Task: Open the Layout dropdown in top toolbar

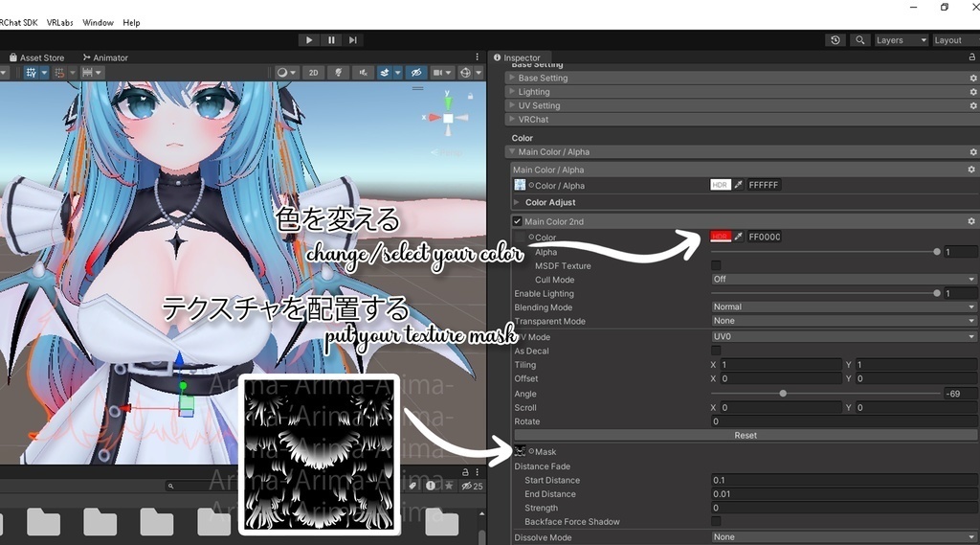Action: click(956, 40)
